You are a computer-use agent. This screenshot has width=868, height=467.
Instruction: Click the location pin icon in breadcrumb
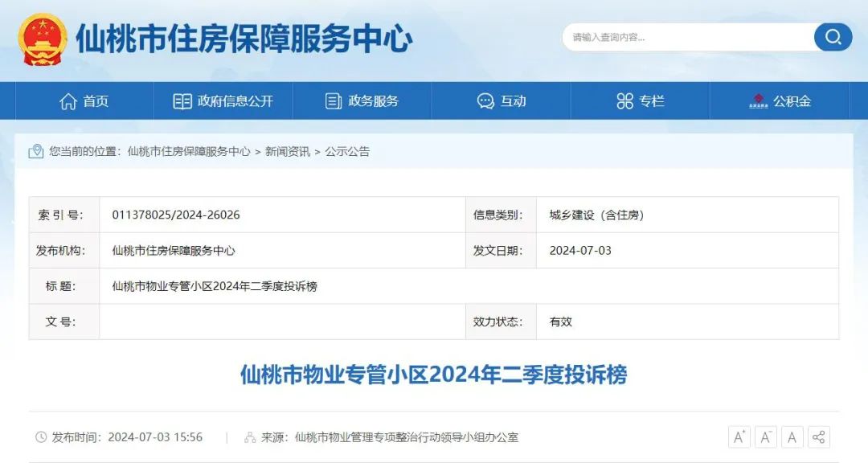click(35, 151)
